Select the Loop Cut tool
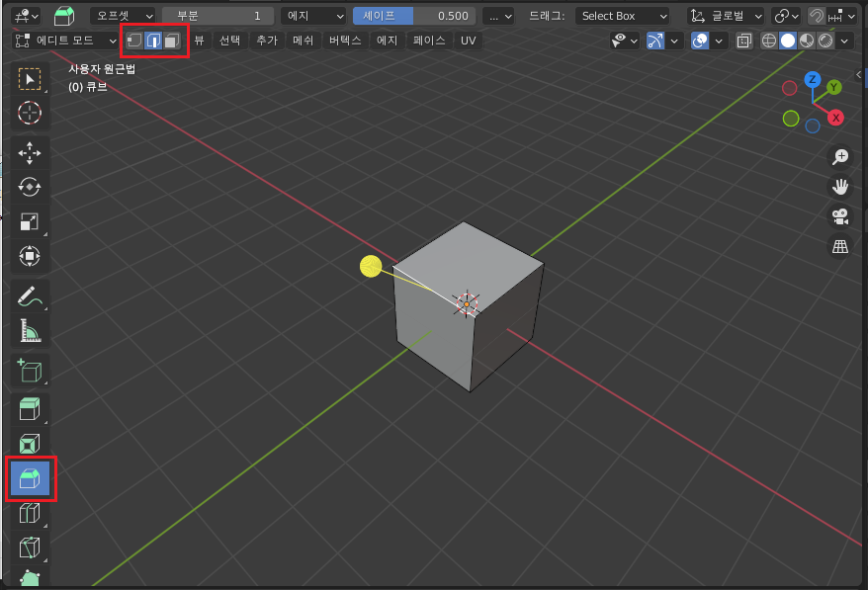The width and height of the screenshot is (868, 590). click(x=30, y=513)
